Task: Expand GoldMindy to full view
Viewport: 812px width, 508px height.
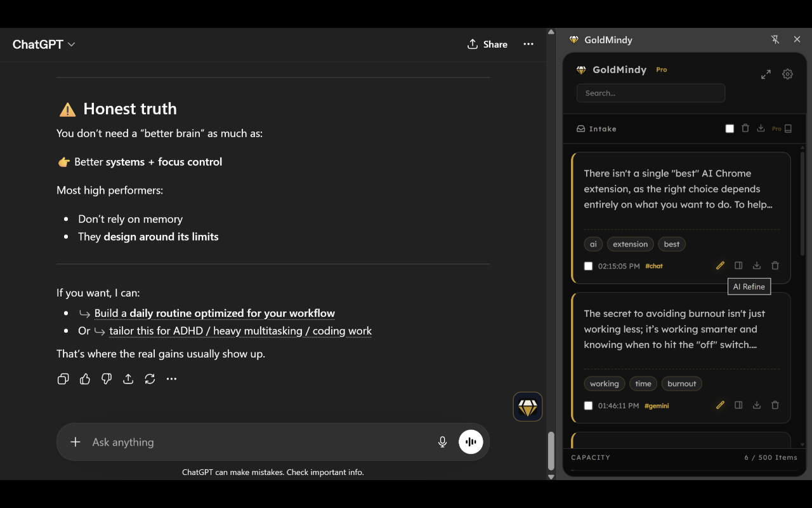Action: coord(766,74)
